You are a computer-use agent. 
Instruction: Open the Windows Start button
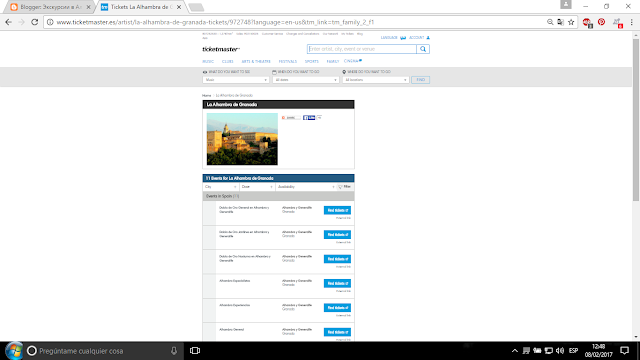(x=13, y=351)
